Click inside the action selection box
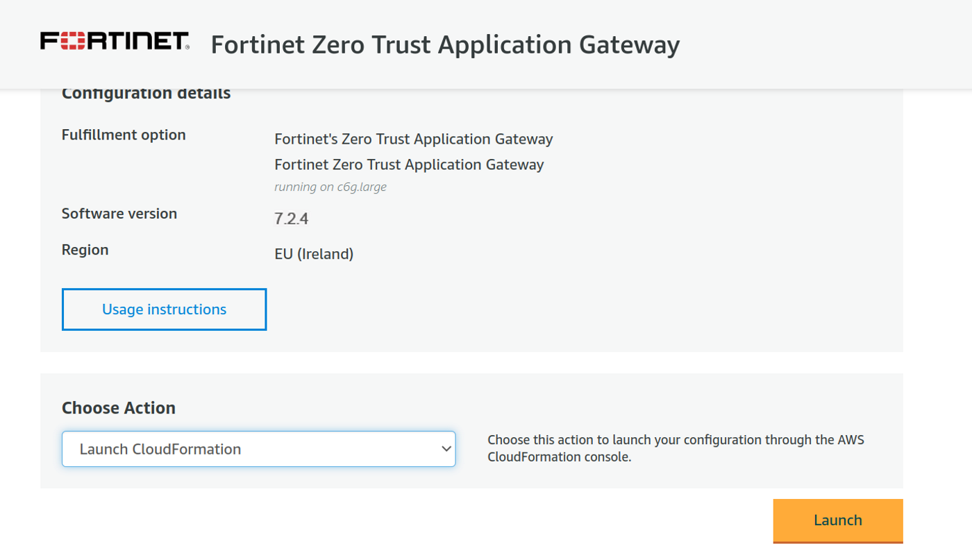The height and width of the screenshot is (560, 972). coord(258,449)
